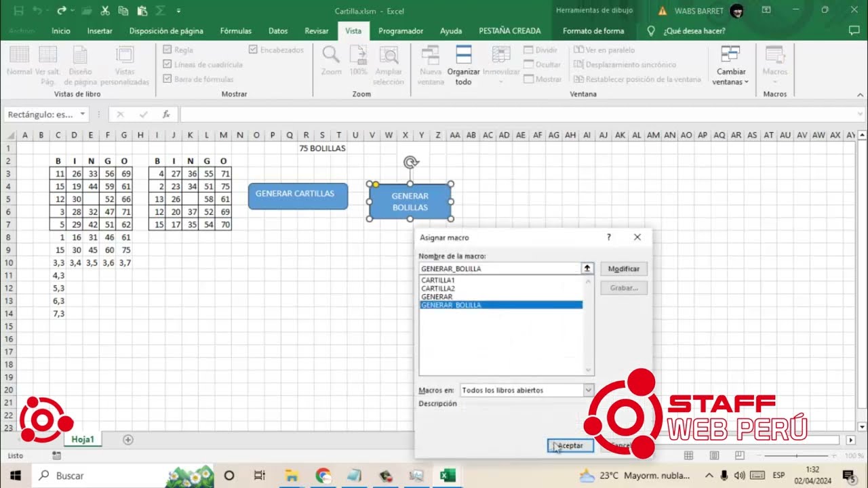Click Aceptar in Asignar macro dialog
The width and height of the screenshot is (868, 488).
click(570, 445)
